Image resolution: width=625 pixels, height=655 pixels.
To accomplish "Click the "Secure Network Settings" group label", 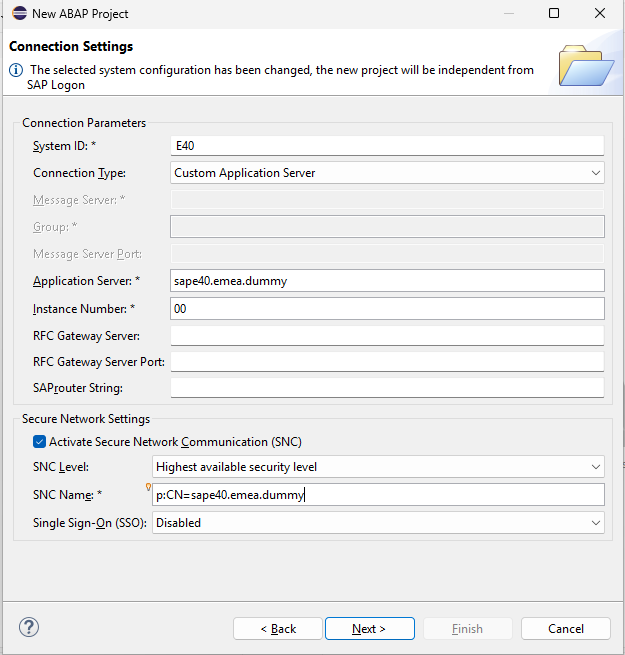I will (x=86, y=419).
